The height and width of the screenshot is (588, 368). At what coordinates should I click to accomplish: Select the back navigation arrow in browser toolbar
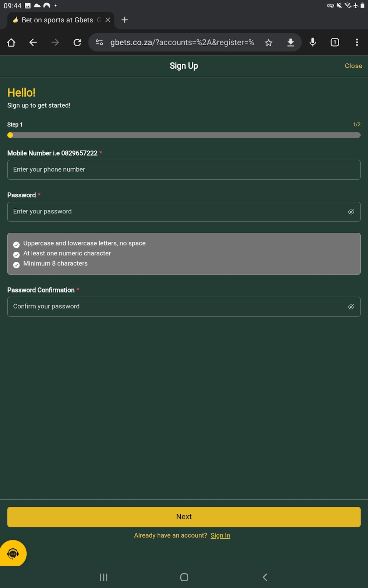click(x=33, y=42)
